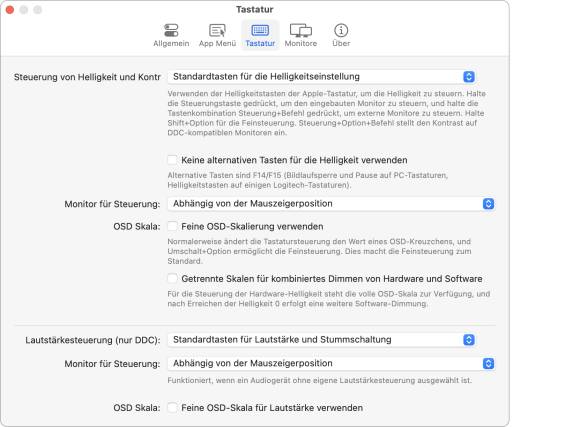The height and width of the screenshot is (427, 580).
Task: Toggle Feine OSD-Skala für Lautstärke verwenden
Action: 172,407
